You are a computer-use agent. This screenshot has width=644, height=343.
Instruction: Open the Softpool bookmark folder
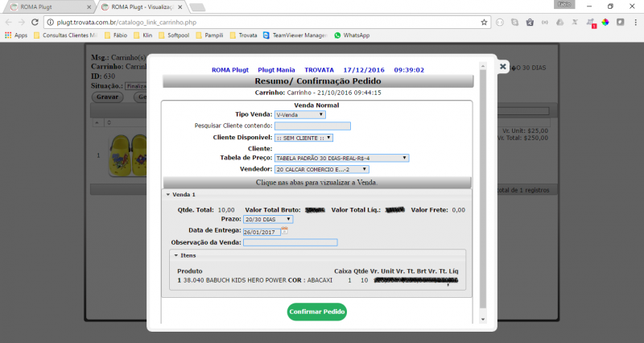pos(174,35)
